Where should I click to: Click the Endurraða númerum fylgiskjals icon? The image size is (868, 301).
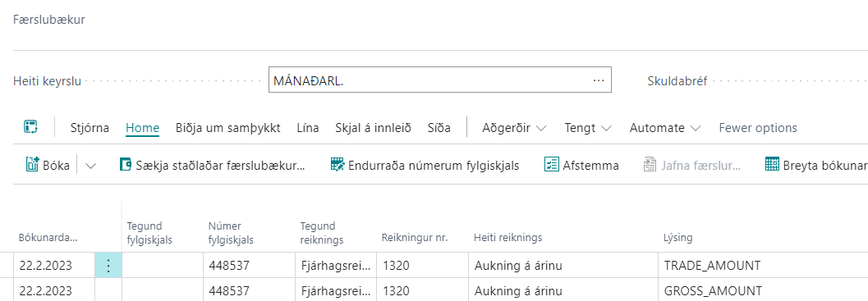point(338,165)
